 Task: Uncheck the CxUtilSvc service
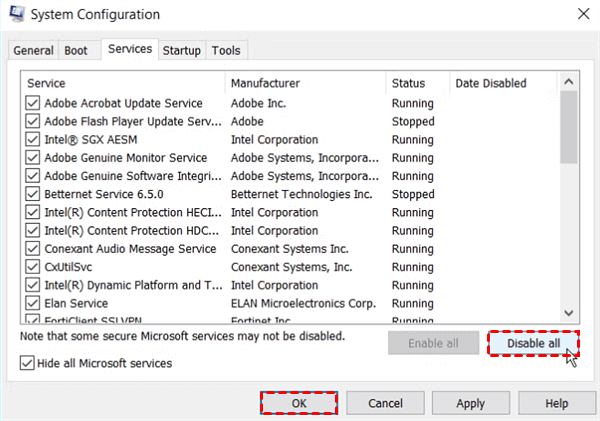click(x=33, y=267)
